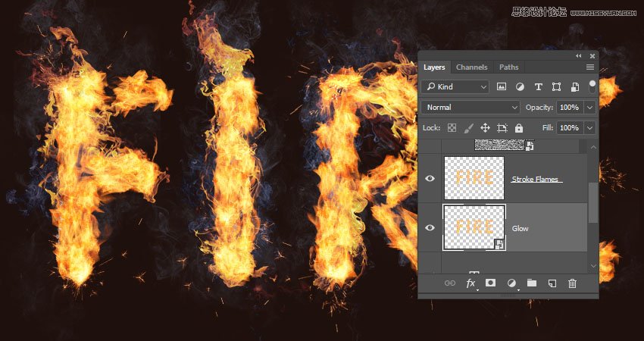
Task: Switch to the Paths tab
Action: (x=509, y=67)
